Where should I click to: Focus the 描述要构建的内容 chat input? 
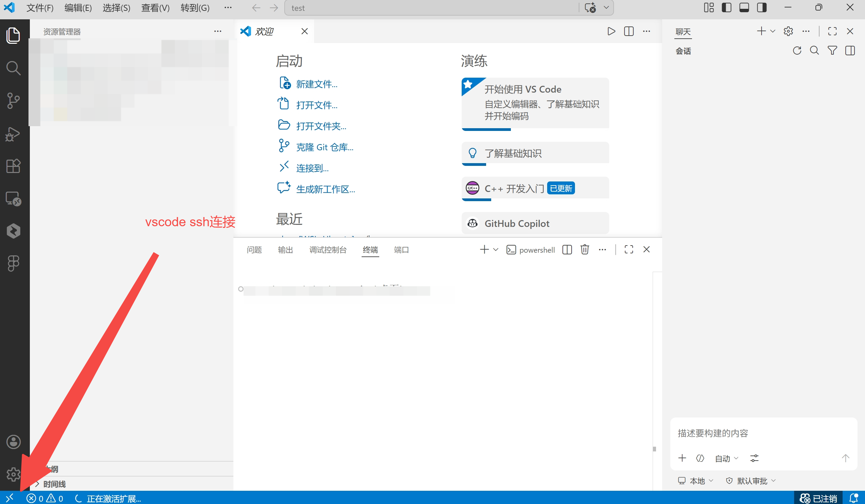click(763, 433)
